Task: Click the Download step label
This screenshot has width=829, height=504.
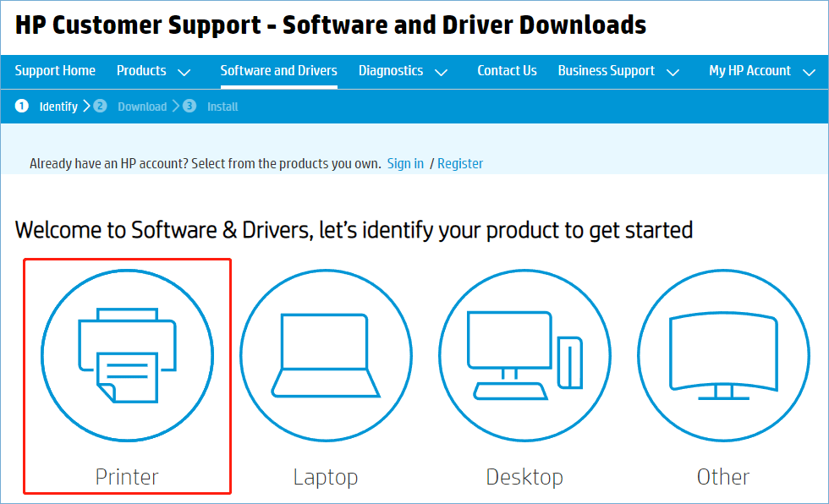Action: tap(142, 107)
